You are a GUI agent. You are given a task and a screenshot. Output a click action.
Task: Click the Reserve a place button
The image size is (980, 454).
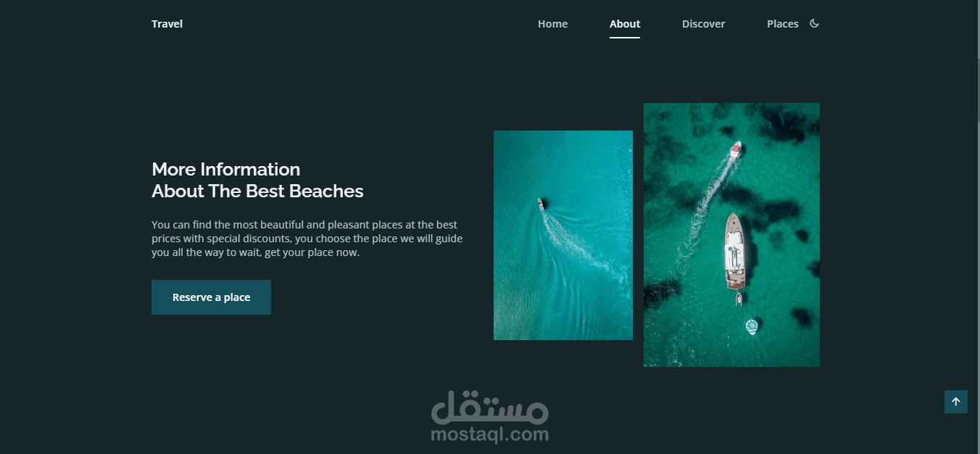tap(211, 297)
